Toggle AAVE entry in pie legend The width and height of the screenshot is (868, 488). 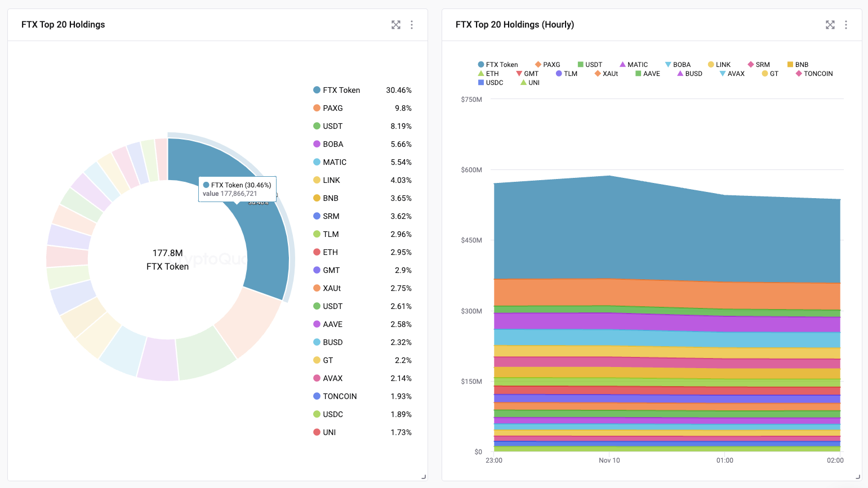[x=328, y=324]
